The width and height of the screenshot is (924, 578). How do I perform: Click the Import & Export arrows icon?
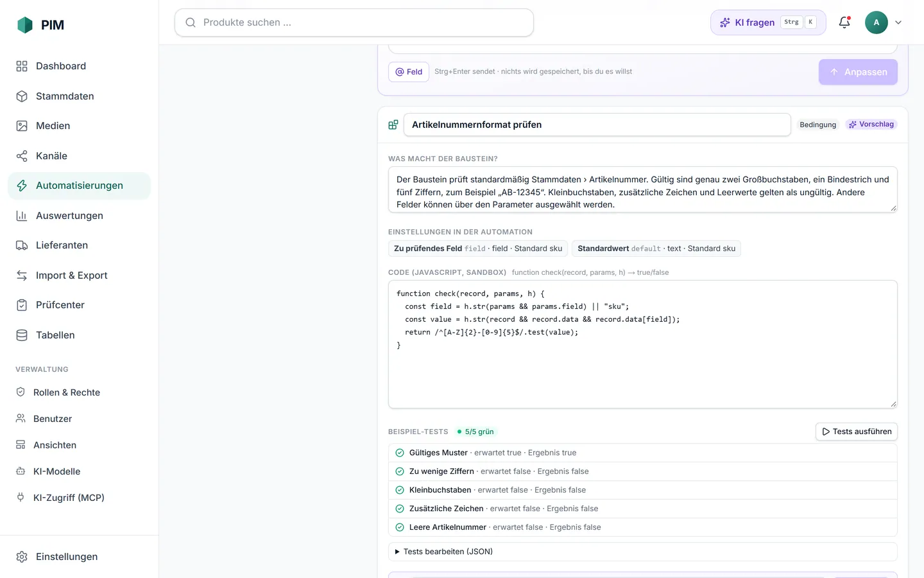pyautogui.click(x=22, y=276)
